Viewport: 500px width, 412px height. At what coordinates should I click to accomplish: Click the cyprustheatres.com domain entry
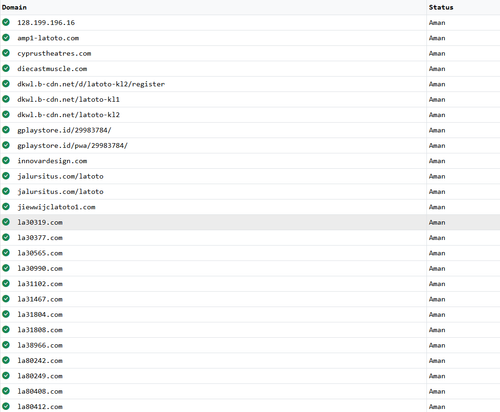coord(54,53)
